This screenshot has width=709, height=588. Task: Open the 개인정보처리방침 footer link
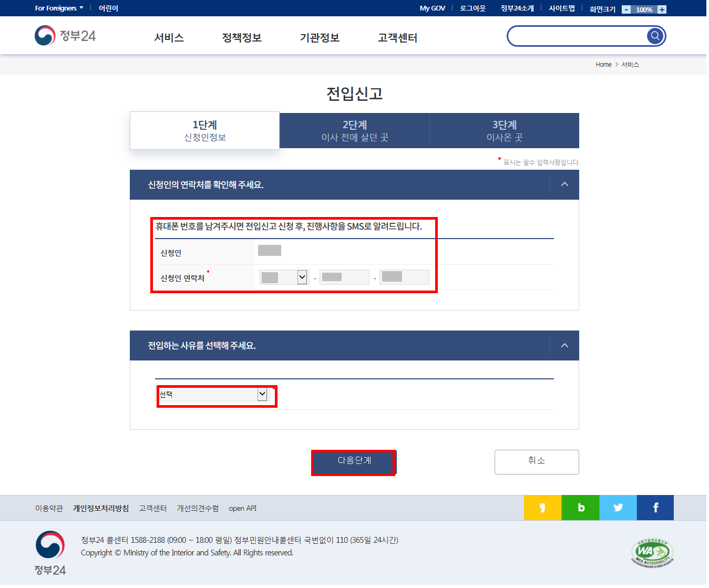[x=101, y=508]
